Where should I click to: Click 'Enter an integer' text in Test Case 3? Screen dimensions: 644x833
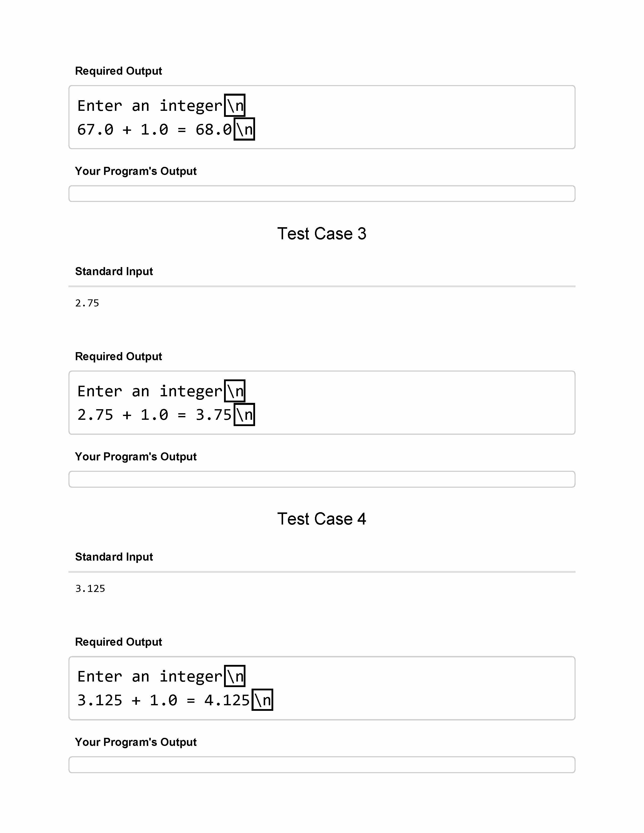point(150,391)
